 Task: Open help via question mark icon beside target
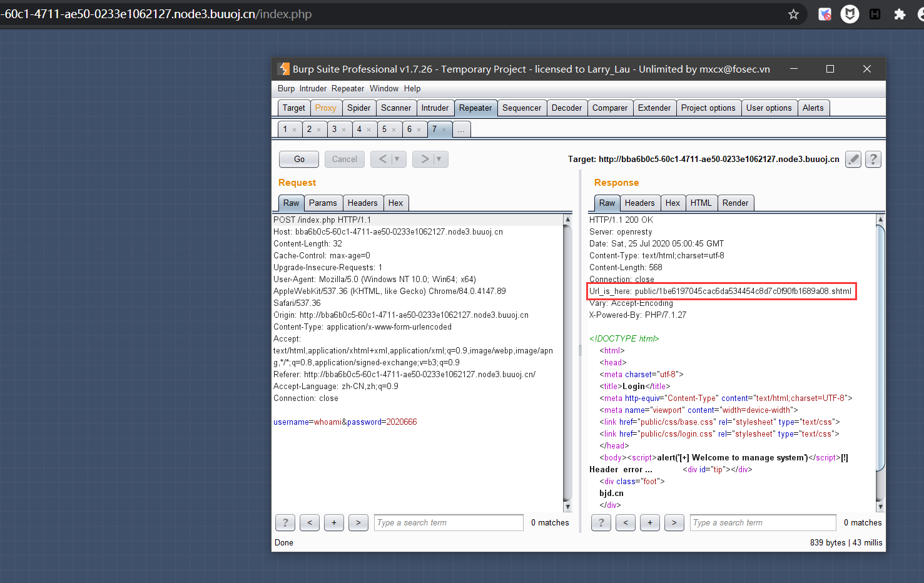tap(873, 159)
